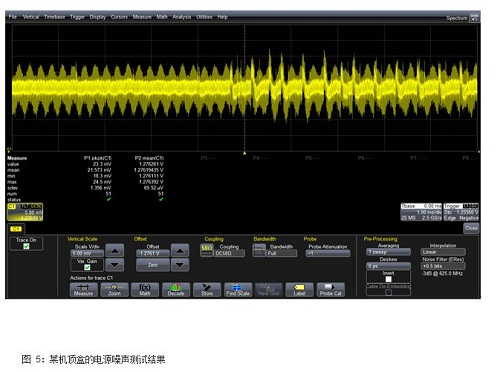Toggle the Var. Gain checkbox
The image size is (500, 372).
pos(87,267)
